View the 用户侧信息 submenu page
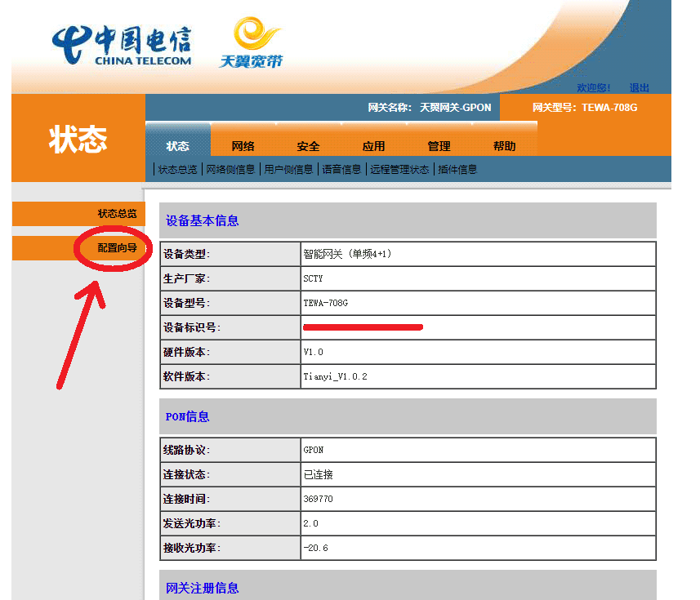 click(x=288, y=170)
